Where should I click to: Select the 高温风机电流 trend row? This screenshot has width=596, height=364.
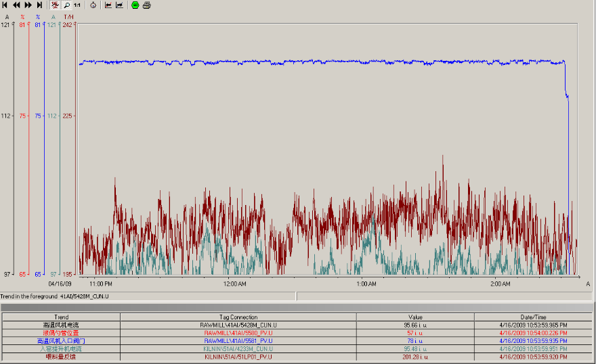pyautogui.click(x=61, y=325)
